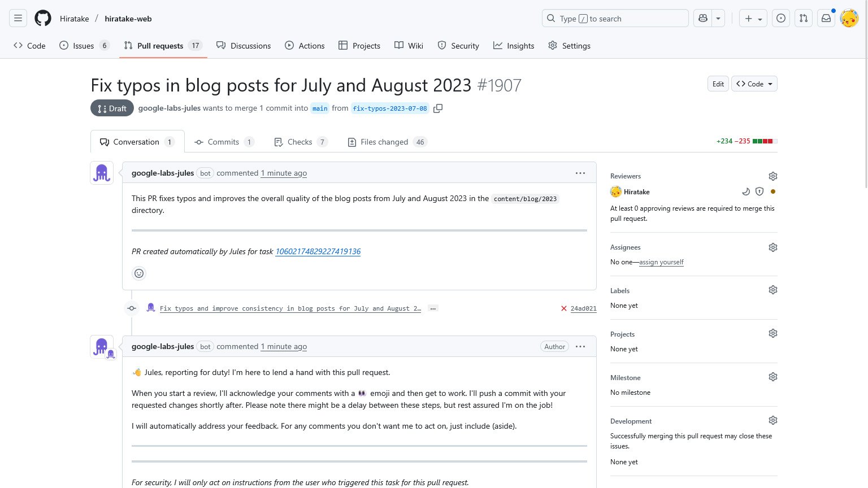868x488 pixels.
Task: Copy the fix-typos branch name
Action: (438, 108)
